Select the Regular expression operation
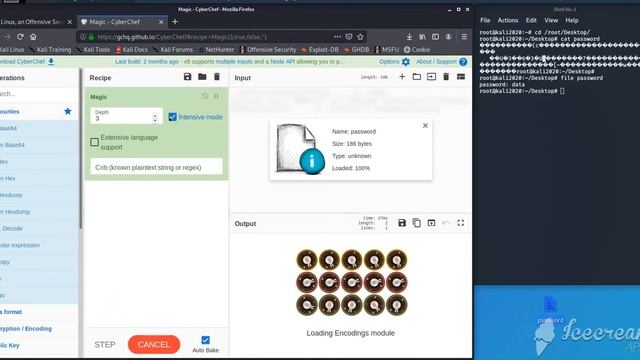The height and width of the screenshot is (360, 640). (x=39, y=245)
